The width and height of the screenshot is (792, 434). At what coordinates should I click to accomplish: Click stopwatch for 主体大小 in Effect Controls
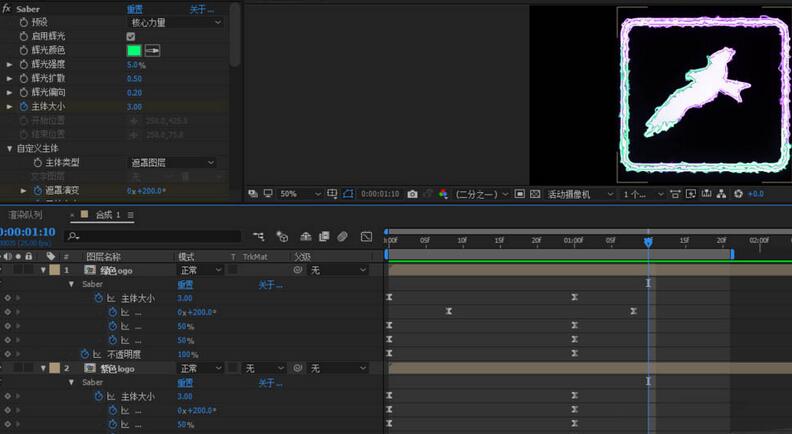click(x=22, y=106)
